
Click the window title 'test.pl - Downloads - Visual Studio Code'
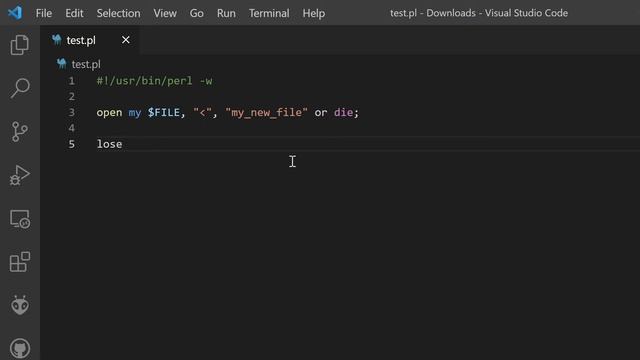(479, 13)
